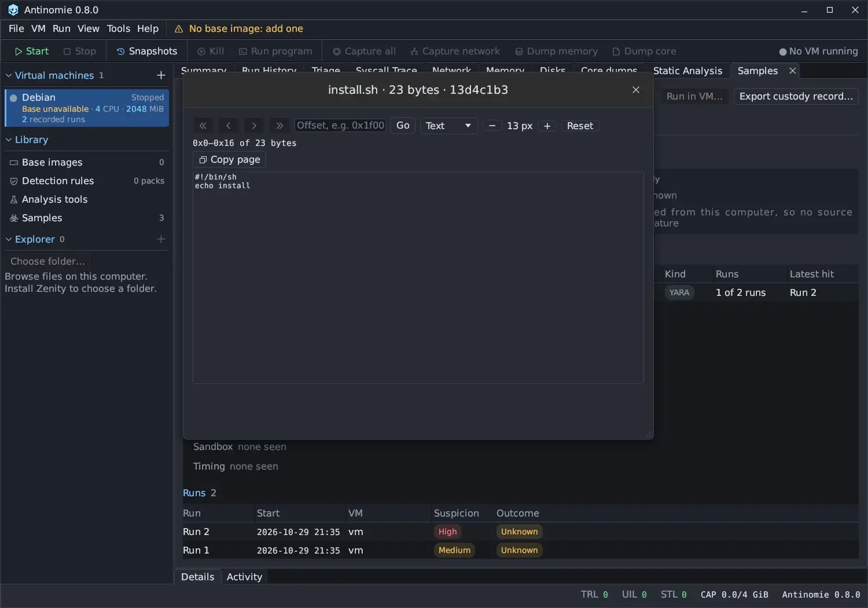Increase the viewer font size
The width and height of the screenshot is (868, 608).
coord(547,126)
